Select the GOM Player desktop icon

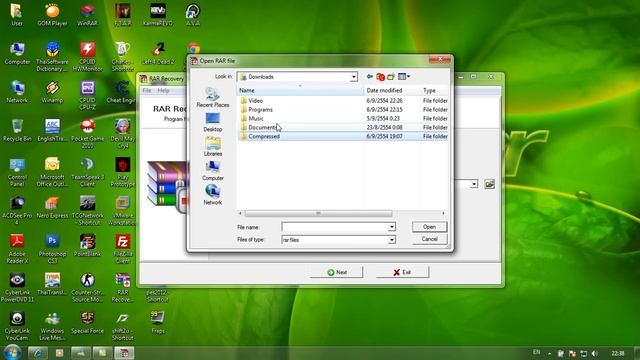tap(52, 16)
